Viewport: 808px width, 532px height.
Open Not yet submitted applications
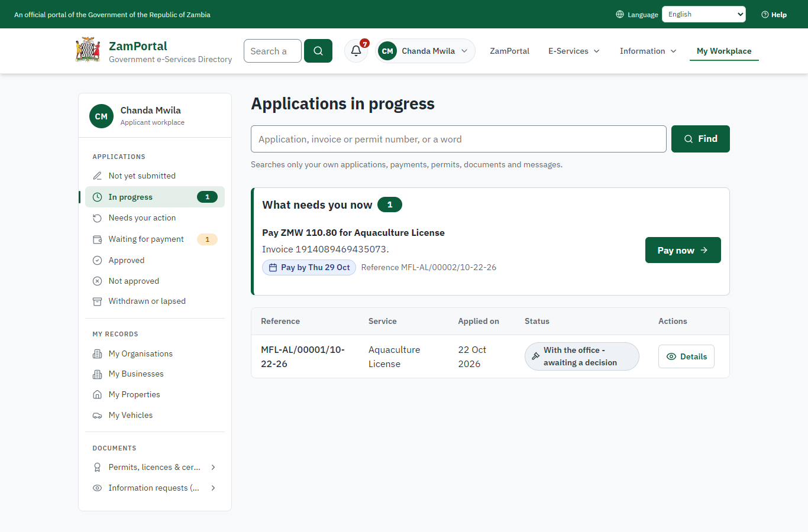[155, 176]
